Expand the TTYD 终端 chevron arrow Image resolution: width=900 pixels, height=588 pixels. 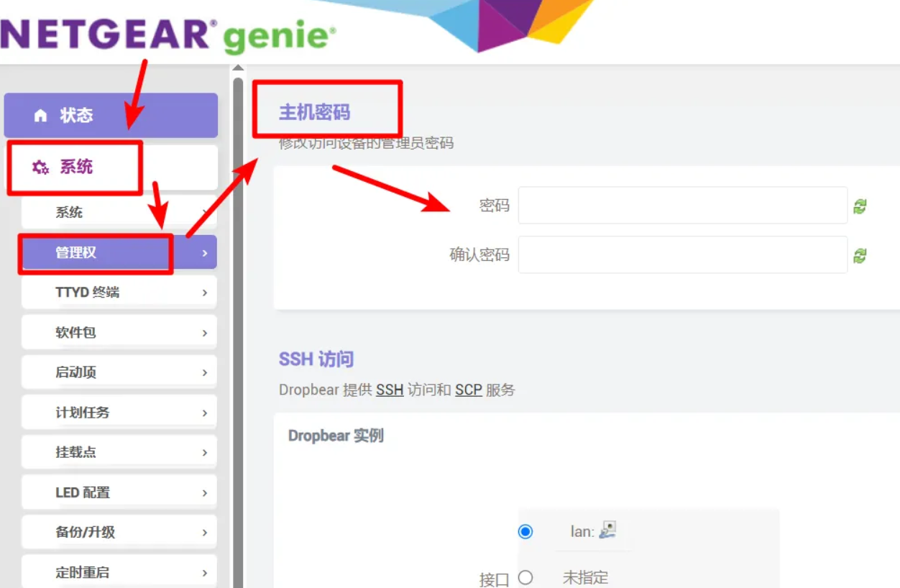pos(205,293)
